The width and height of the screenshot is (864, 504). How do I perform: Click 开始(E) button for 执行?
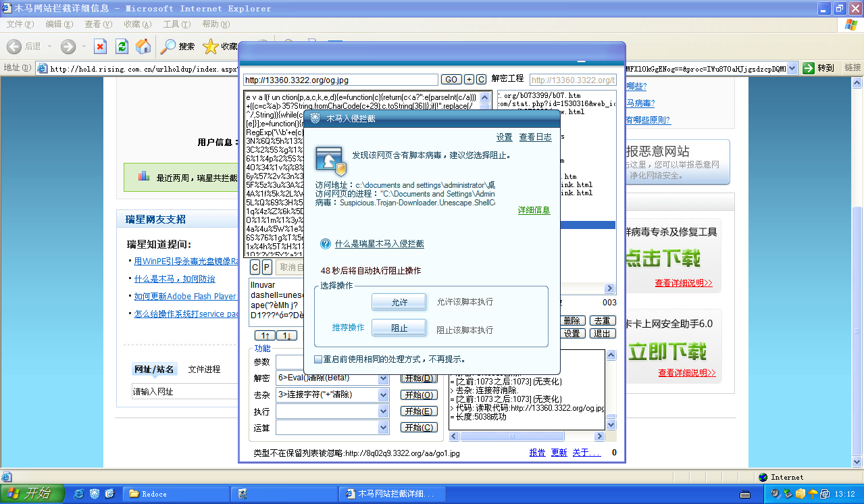point(420,411)
